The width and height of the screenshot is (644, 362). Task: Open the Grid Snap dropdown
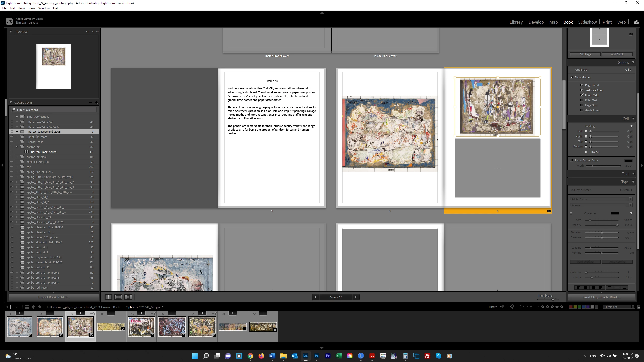[x=628, y=70]
